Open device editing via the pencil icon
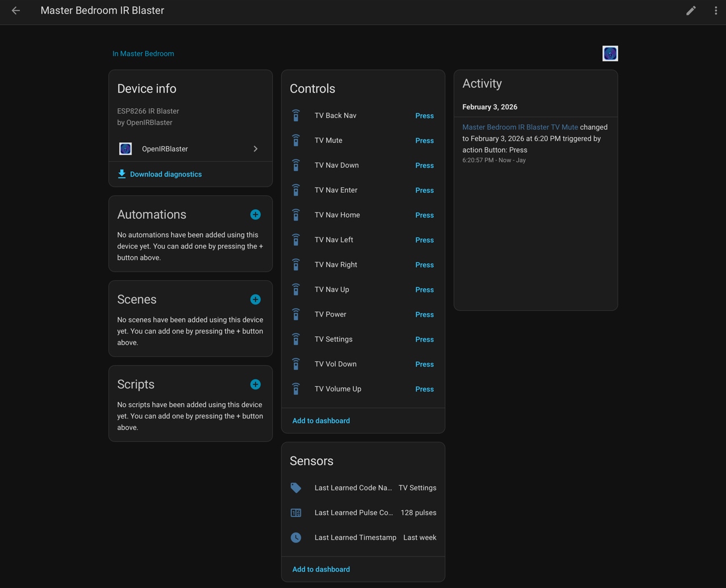The width and height of the screenshot is (726, 588). point(691,11)
